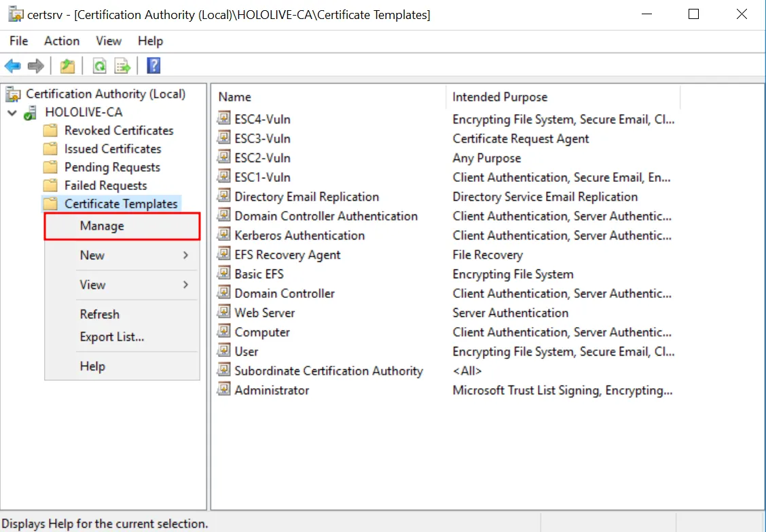766x532 pixels.
Task: Select the Directory Email Replication template name
Action: tap(307, 197)
